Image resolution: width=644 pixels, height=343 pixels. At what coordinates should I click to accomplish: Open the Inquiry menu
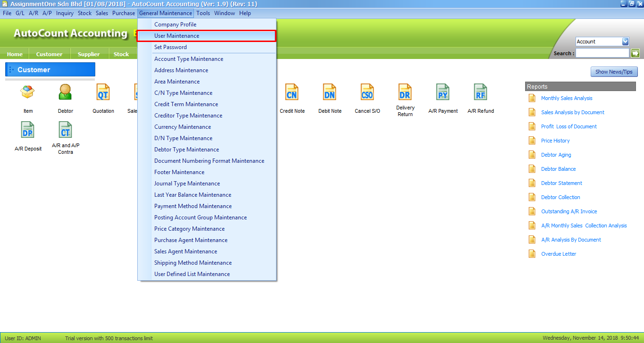coord(65,13)
